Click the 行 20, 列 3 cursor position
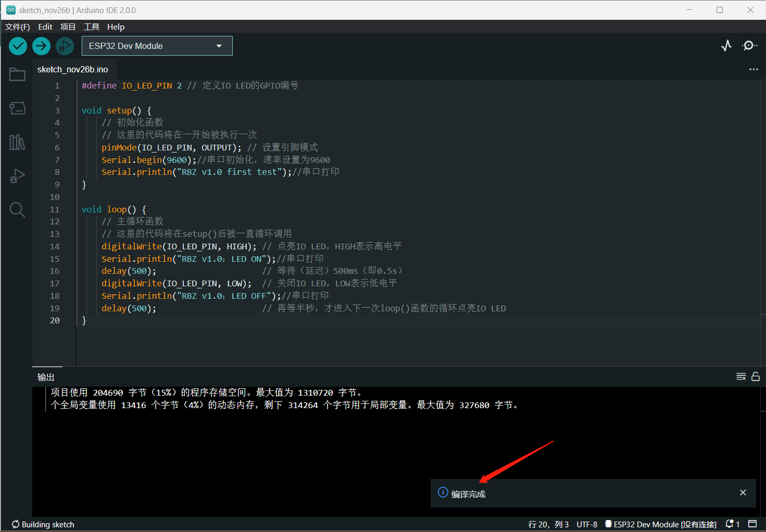 pos(548,524)
